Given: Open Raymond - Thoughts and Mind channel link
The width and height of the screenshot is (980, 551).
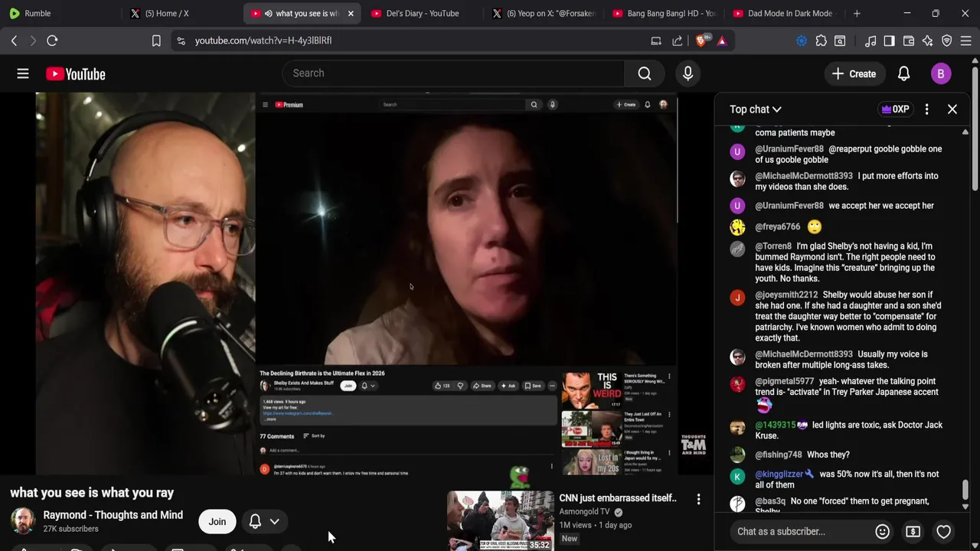Looking at the screenshot, I should tap(113, 515).
